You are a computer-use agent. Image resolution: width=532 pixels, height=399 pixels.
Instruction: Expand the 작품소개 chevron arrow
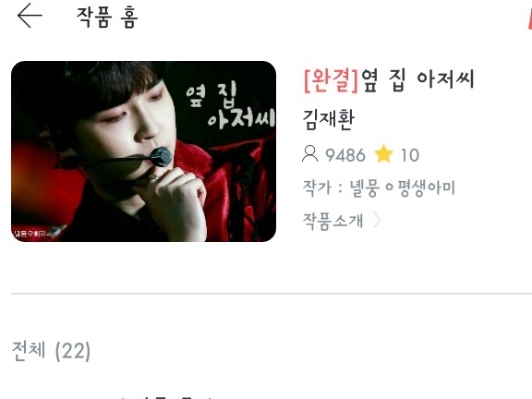376,221
